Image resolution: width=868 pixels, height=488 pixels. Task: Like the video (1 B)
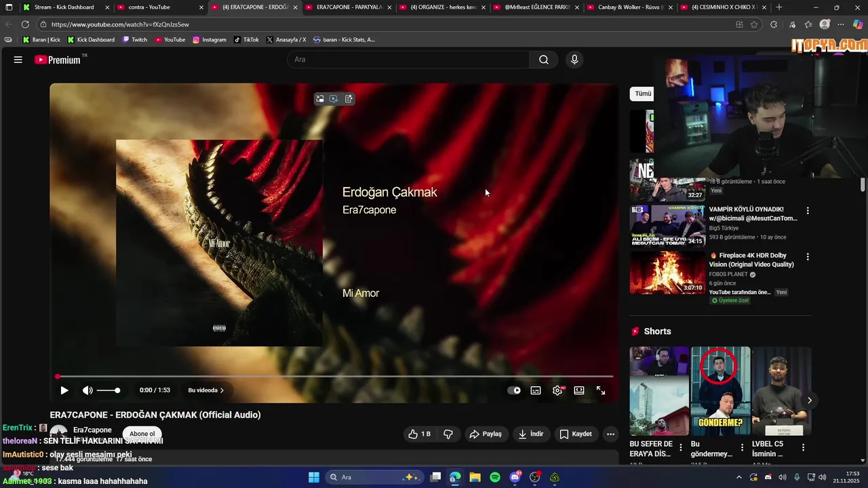point(420,434)
